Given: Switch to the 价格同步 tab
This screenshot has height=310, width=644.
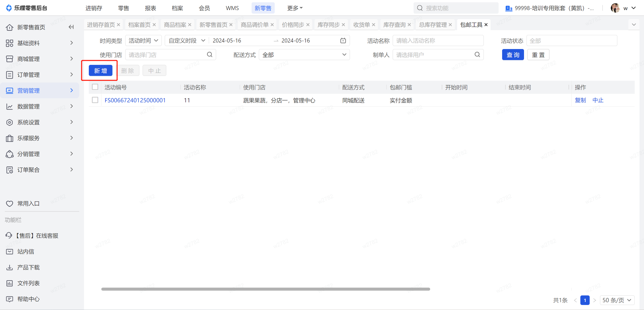Looking at the screenshot, I should (293, 25).
